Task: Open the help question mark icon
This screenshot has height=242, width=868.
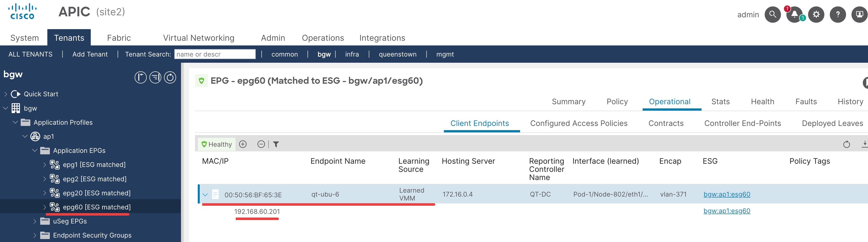Action: (838, 15)
